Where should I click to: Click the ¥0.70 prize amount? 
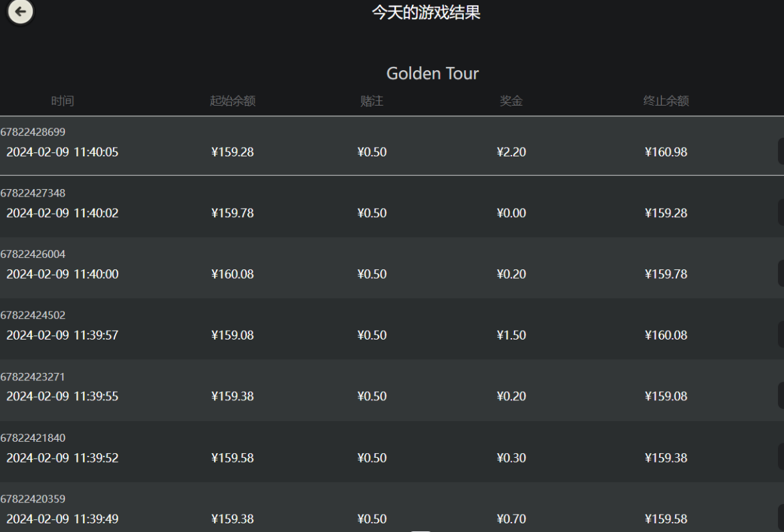511,519
